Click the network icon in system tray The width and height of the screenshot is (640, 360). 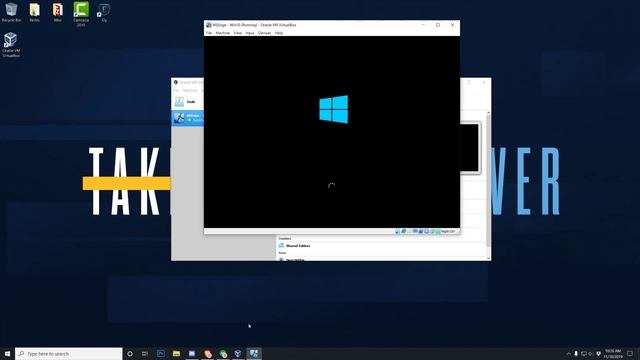coord(584,353)
